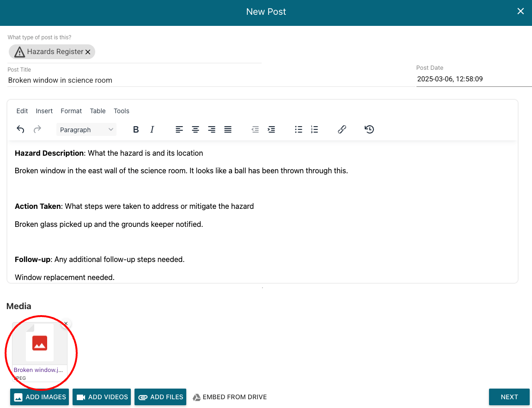Screen dimensions: 532x408
Task: Open the Format menu
Action: (71, 111)
